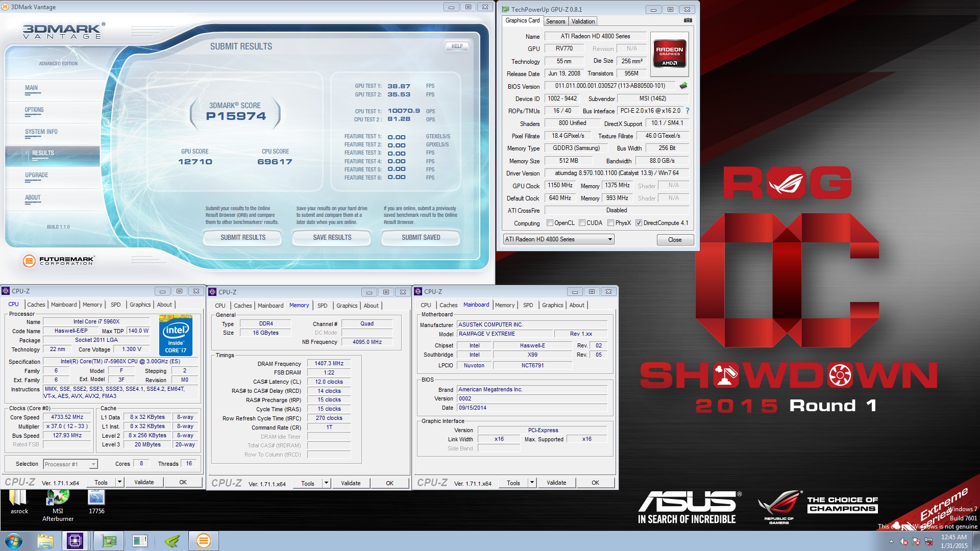Click the Close button in GPU-Z
Image resolution: width=980 pixels, height=551 pixels.
tap(675, 240)
